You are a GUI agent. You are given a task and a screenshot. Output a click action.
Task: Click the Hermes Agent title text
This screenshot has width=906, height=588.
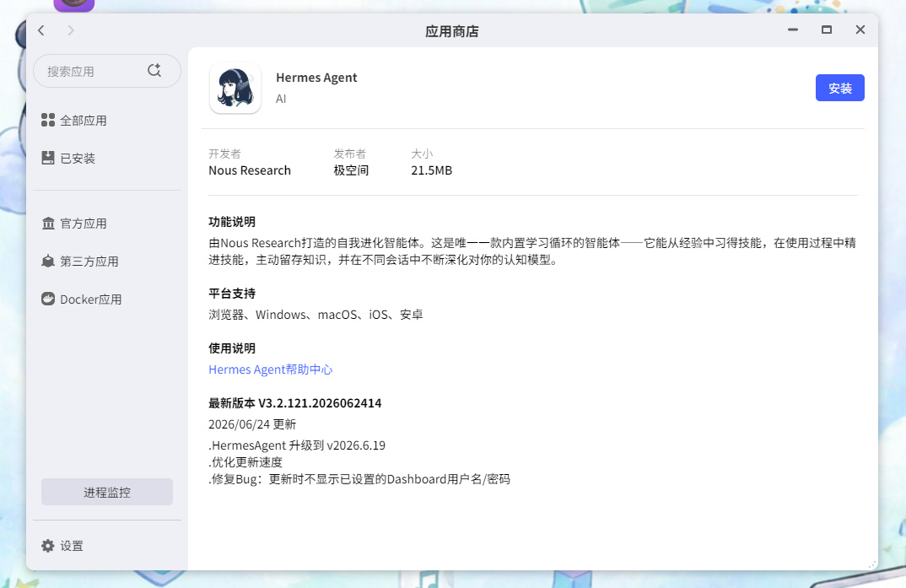316,78
